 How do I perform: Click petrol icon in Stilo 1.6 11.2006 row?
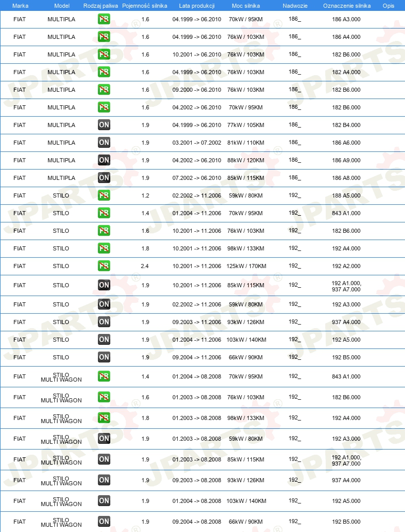click(x=104, y=231)
